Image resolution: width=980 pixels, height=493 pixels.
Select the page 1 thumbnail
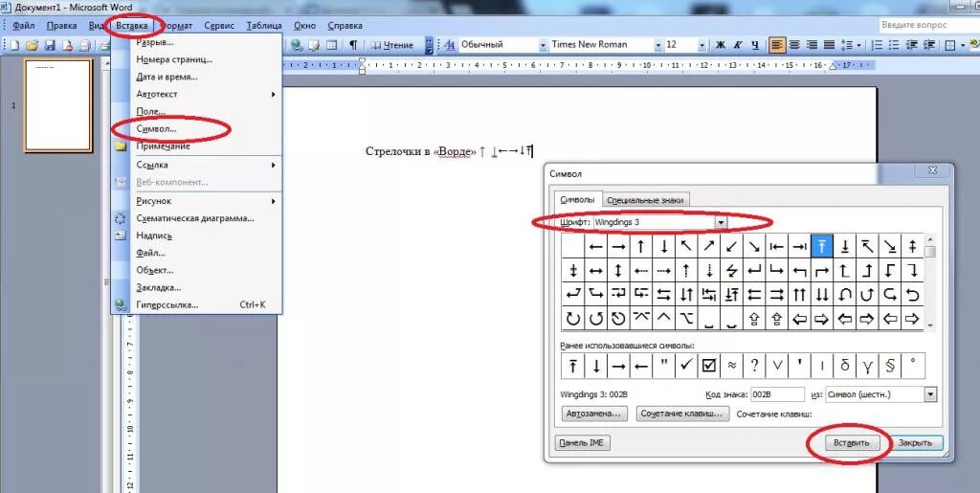[58, 105]
